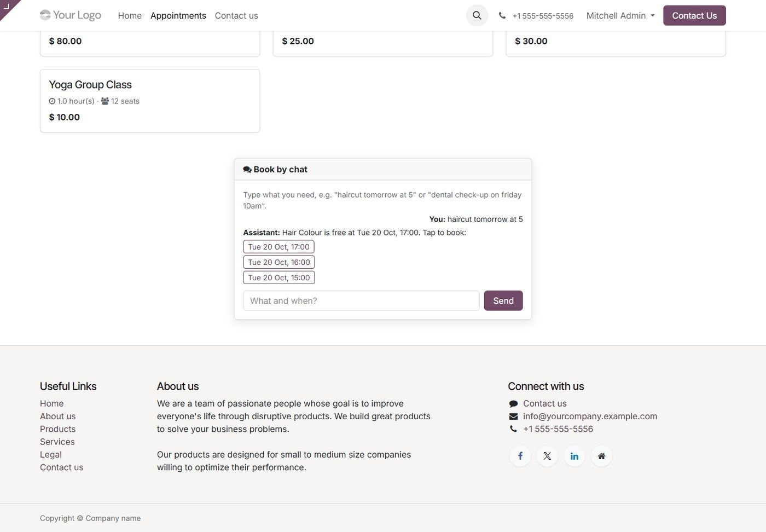Click the LinkedIn social icon
Image resolution: width=766 pixels, height=532 pixels.
[574, 456]
